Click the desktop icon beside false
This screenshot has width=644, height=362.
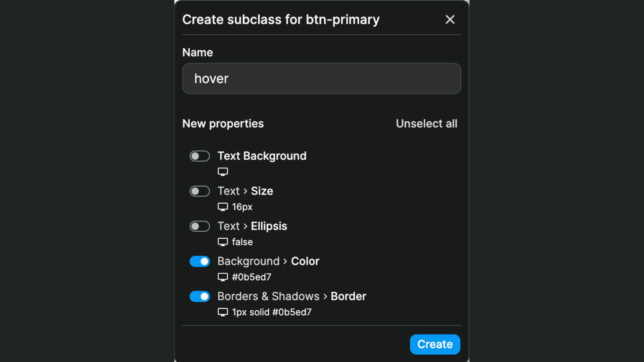tap(223, 242)
